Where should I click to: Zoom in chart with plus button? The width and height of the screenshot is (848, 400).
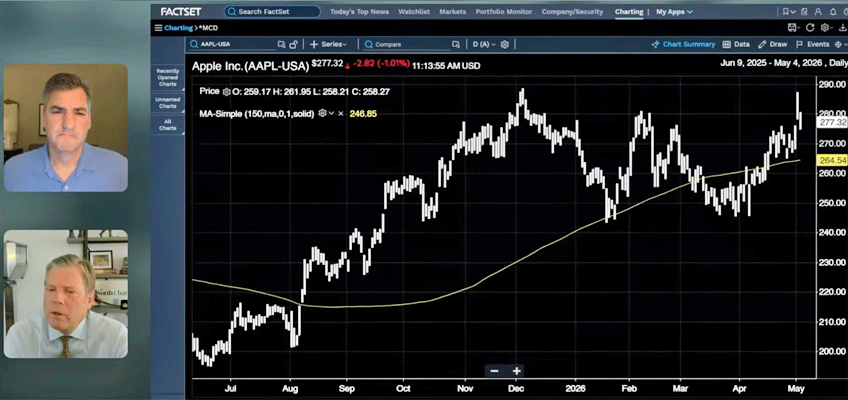(x=516, y=371)
